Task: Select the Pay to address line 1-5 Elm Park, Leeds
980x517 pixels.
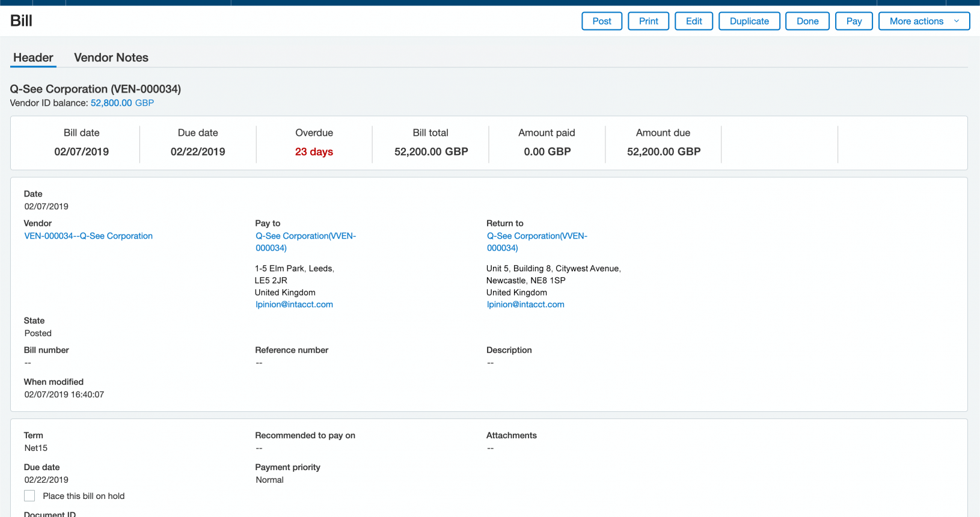Action: click(295, 268)
